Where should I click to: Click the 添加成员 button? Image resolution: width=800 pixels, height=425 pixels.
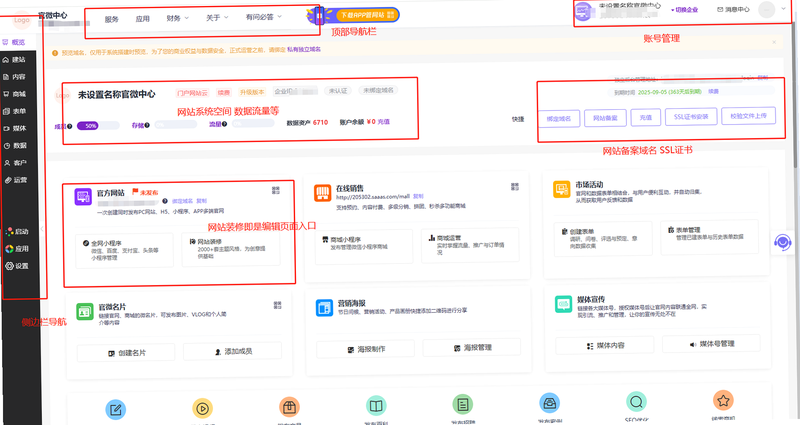[x=233, y=352]
